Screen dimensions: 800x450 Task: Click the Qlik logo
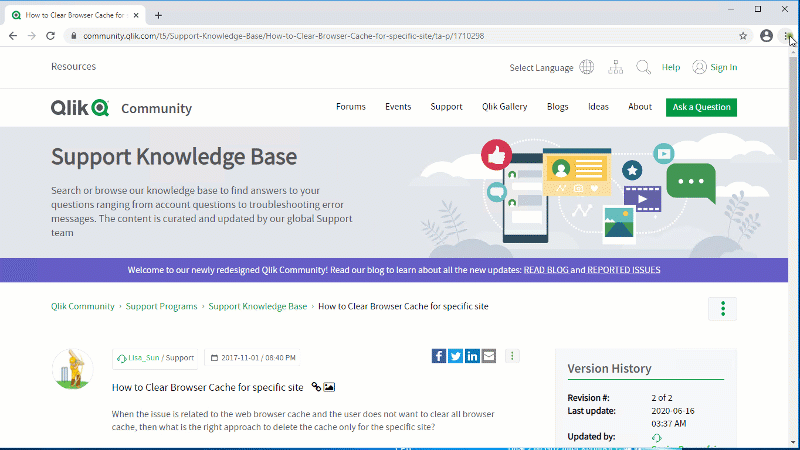click(x=80, y=108)
